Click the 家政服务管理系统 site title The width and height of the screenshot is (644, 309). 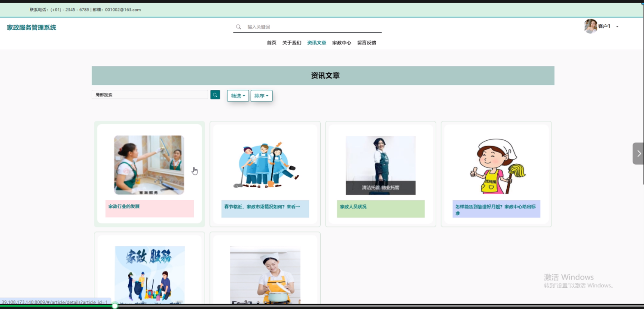32,28
